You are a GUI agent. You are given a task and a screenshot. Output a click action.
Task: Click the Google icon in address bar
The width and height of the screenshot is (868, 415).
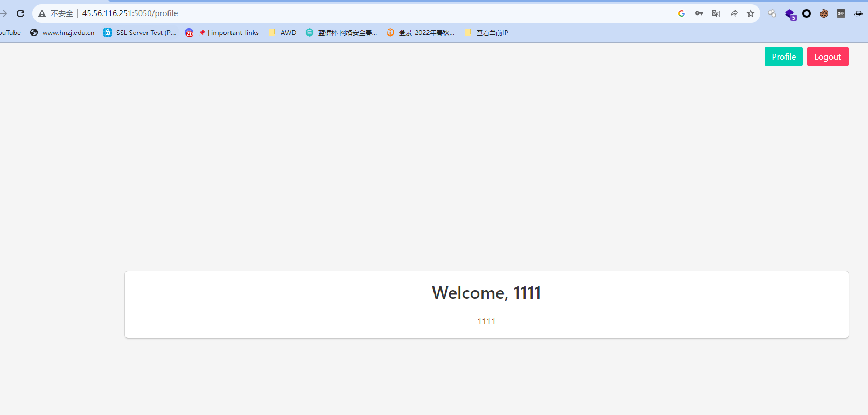tap(682, 13)
